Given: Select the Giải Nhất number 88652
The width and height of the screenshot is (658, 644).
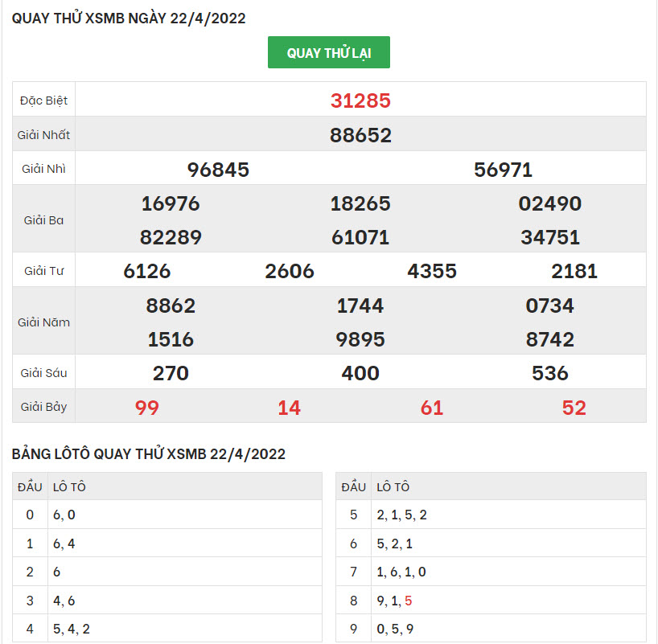Looking at the screenshot, I should point(360,135).
